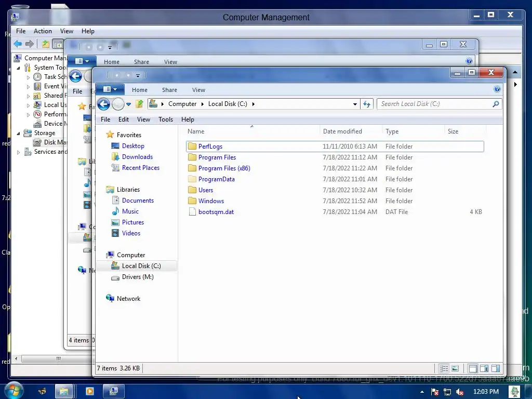Sort by the Type column header

(413, 131)
